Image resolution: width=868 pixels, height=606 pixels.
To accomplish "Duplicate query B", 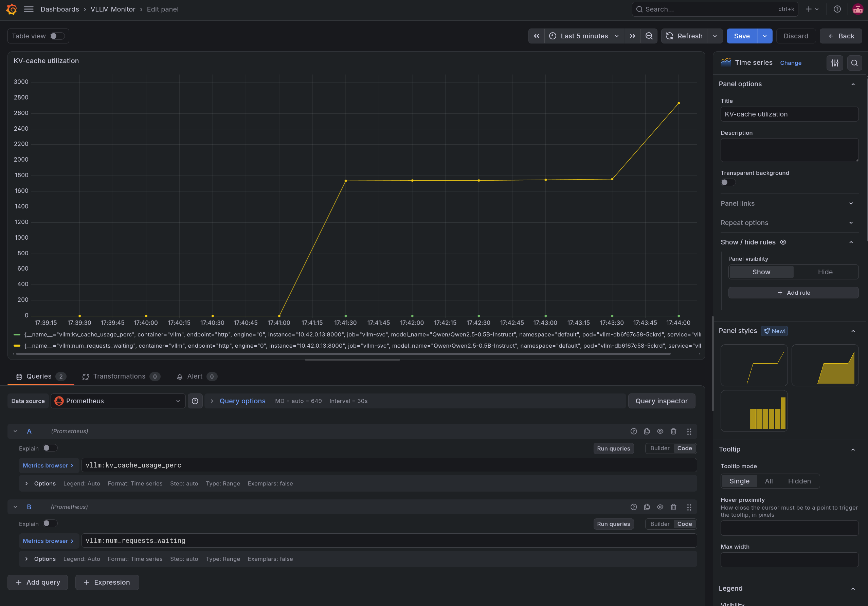I will pyautogui.click(x=647, y=507).
